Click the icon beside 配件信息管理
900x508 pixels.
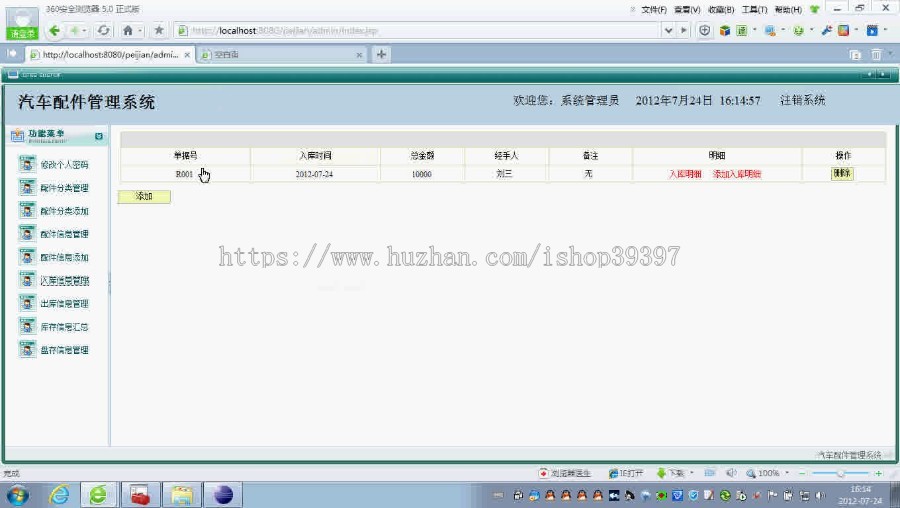coord(27,234)
